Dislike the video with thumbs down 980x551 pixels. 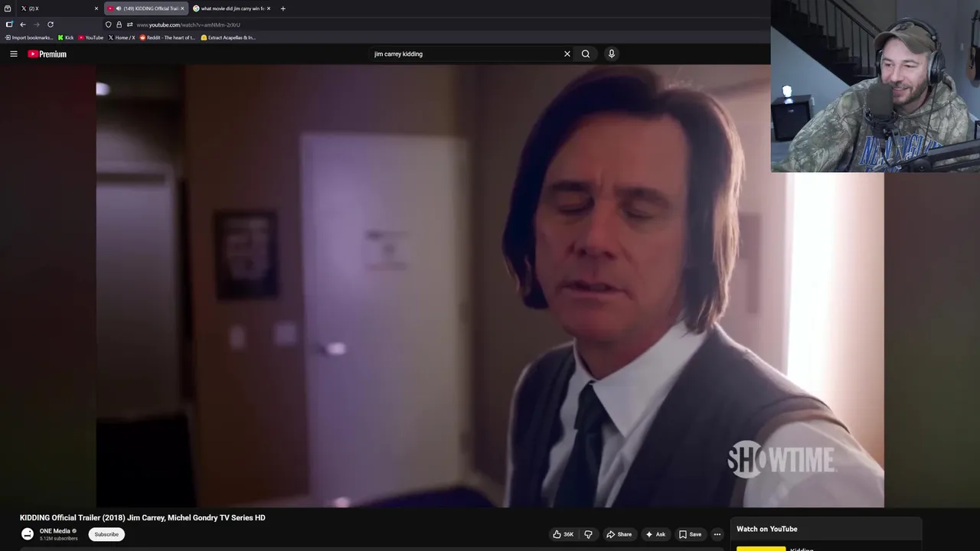point(588,534)
